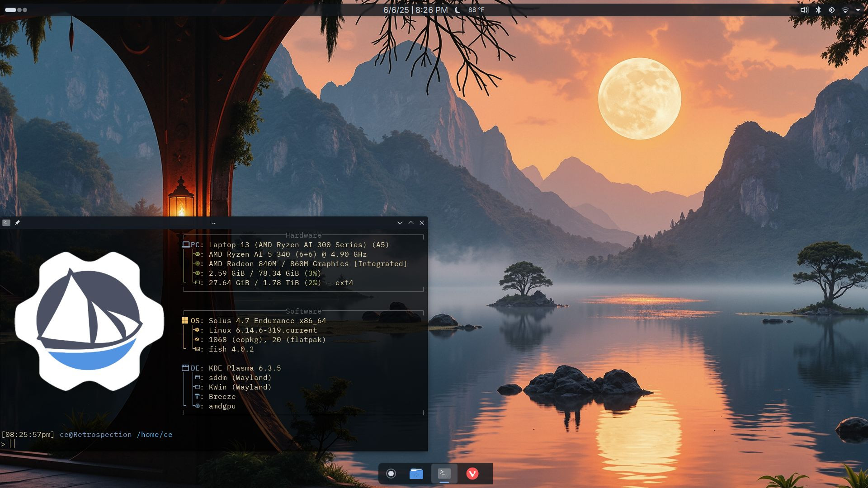Image resolution: width=868 pixels, height=488 pixels.
Task: Click text "1068 (eopkg), 20 (flatpak)"
Action: [267, 340]
